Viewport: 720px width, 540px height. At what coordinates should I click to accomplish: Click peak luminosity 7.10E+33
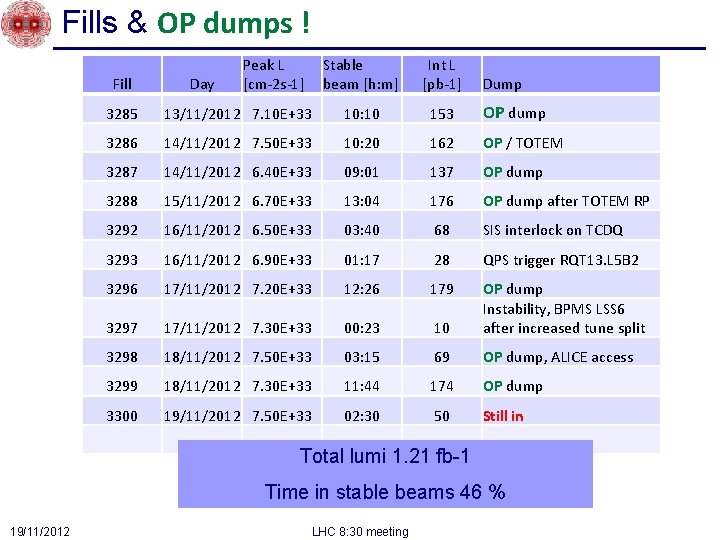pyautogui.click(x=282, y=113)
